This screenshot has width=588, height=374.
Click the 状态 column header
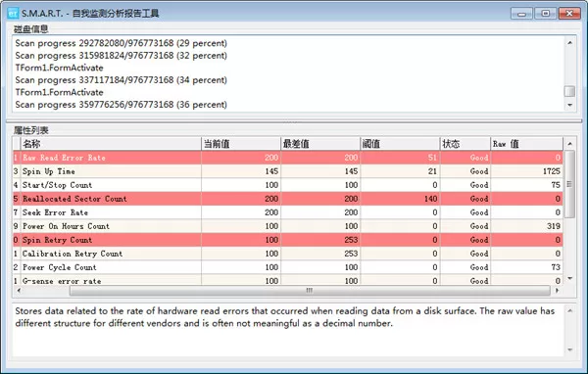pyautogui.click(x=465, y=144)
